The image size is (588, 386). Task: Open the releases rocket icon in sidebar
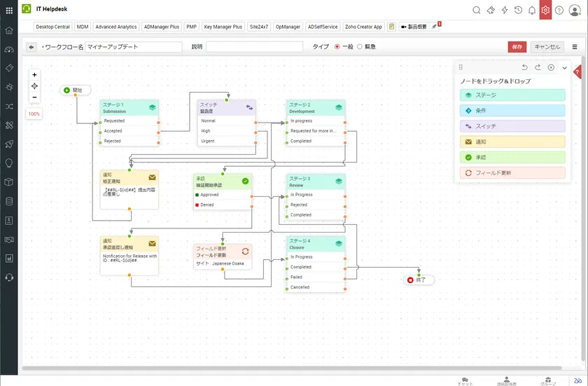coord(9,144)
